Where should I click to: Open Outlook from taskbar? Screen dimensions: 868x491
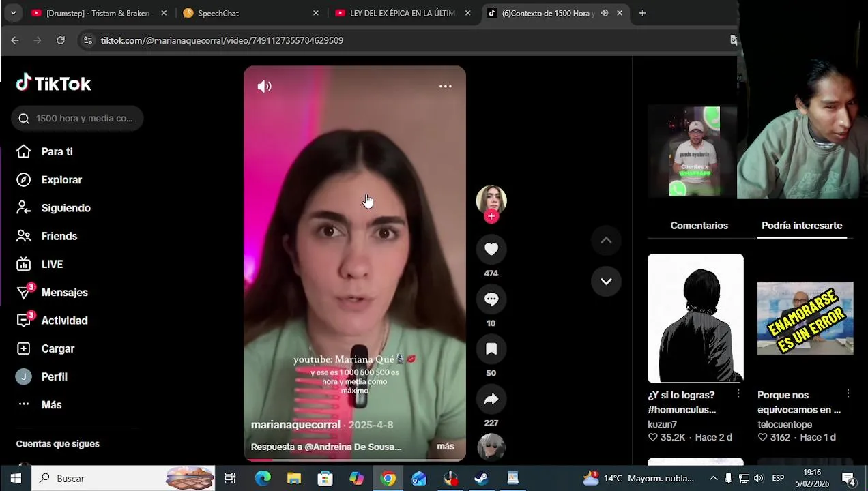pos(419,479)
